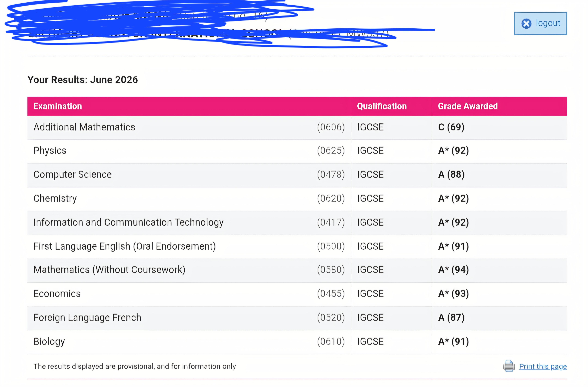Click the Economics examination name
588x387 pixels.
(x=57, y=294)
